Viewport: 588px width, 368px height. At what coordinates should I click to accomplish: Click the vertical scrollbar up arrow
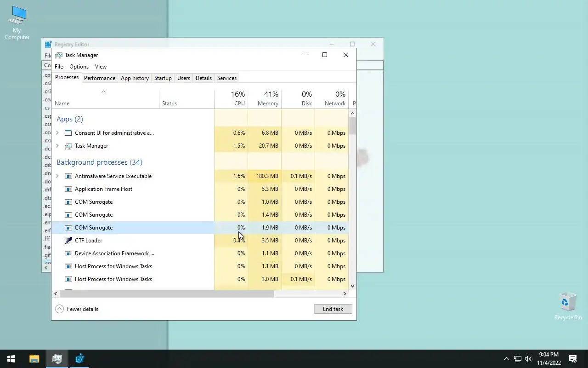tap(352, 113)
